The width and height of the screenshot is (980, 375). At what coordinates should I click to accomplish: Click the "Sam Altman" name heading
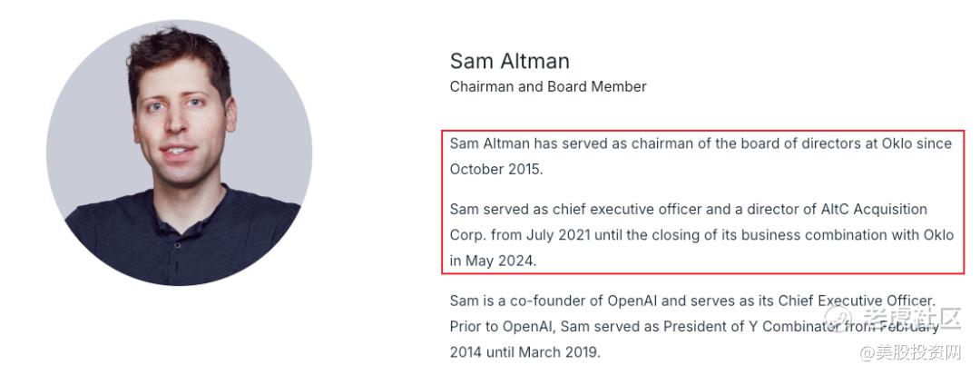click(x=509, y=61)
